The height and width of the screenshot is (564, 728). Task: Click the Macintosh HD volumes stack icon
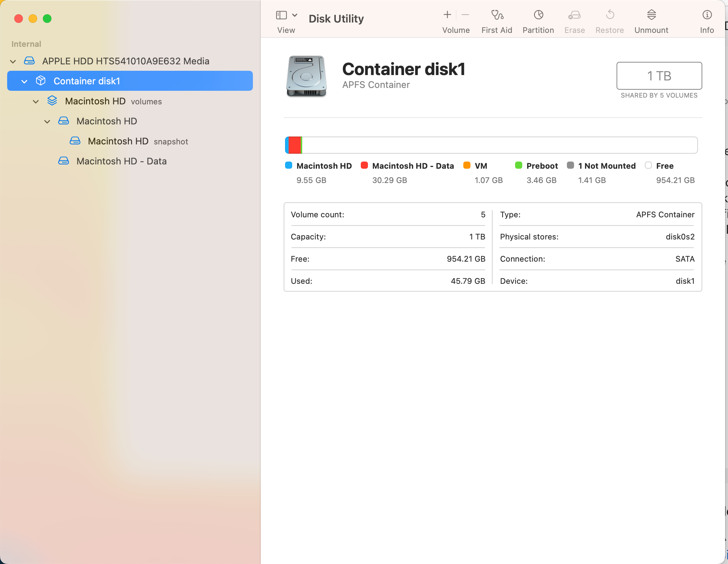(x=52, y=101)
